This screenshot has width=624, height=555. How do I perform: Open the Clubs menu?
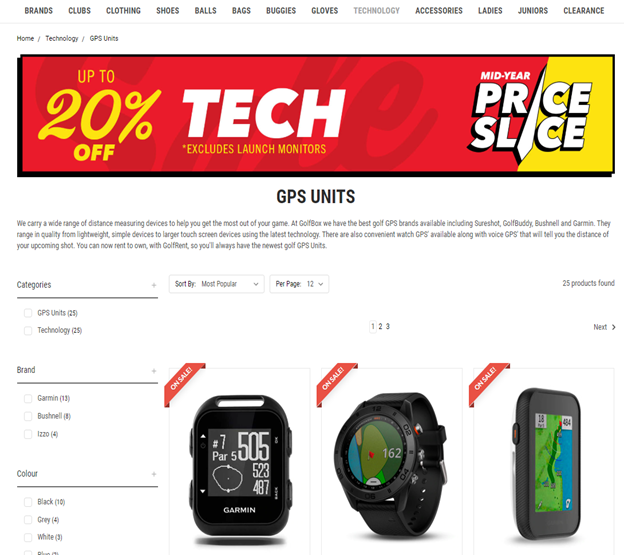tap(80, 11)
